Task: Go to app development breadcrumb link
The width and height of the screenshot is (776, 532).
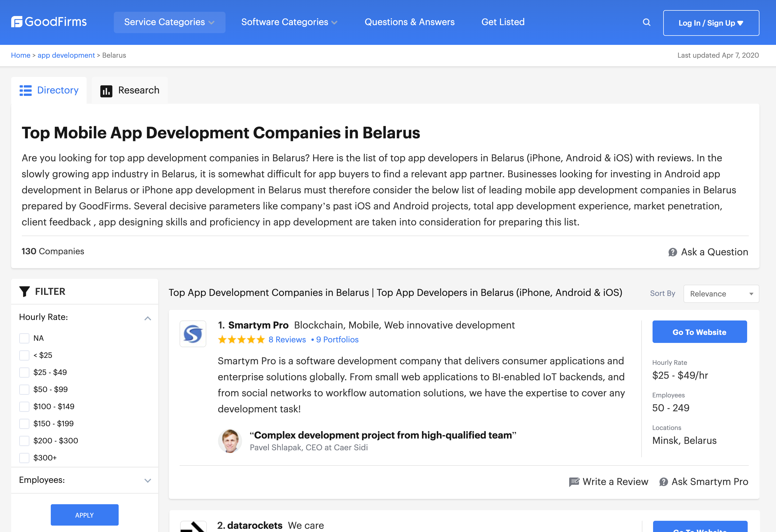Action: point(66,55)
